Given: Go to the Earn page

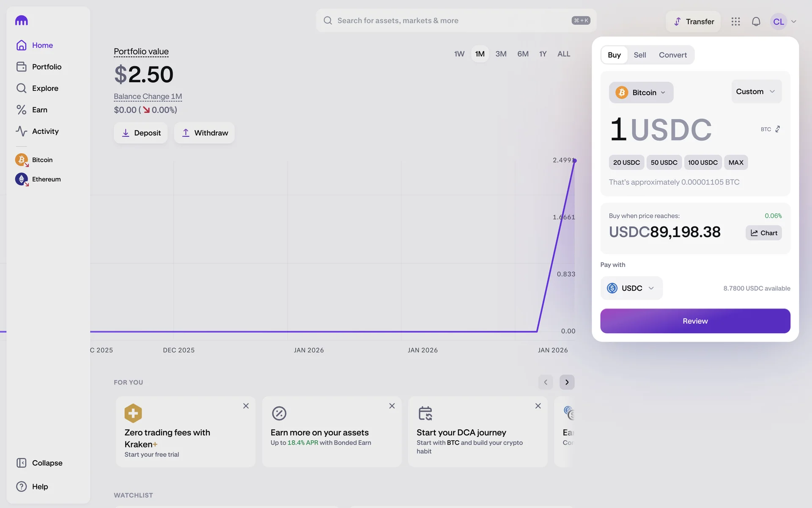Looking at the screenshot, I should tap(39, 110).
